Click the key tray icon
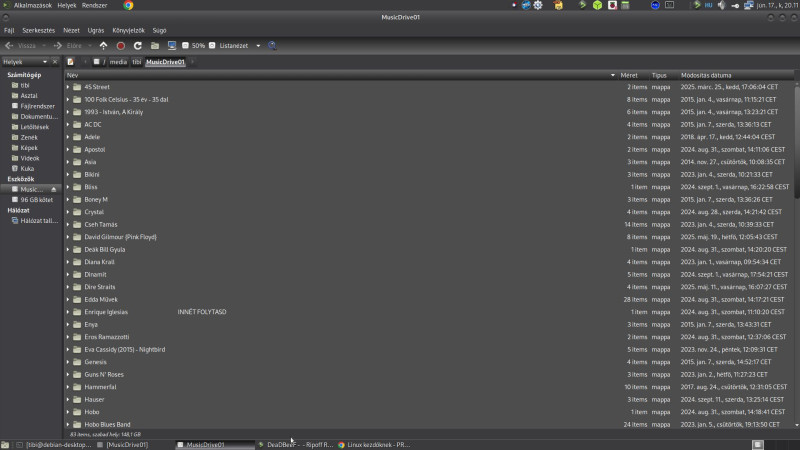The image size is (800, 450). [x=735, y=6]
